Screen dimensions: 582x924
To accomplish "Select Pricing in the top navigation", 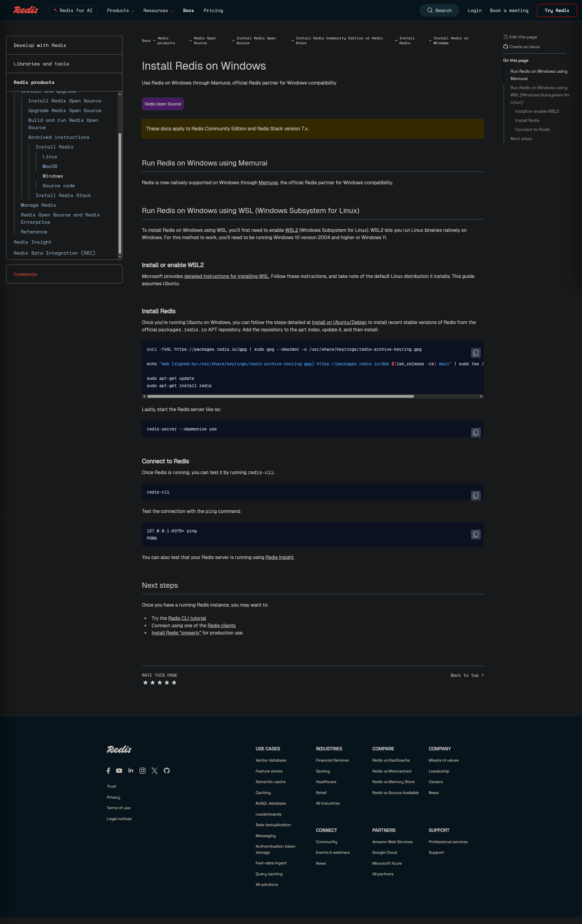I will click(x=213, y=10).
